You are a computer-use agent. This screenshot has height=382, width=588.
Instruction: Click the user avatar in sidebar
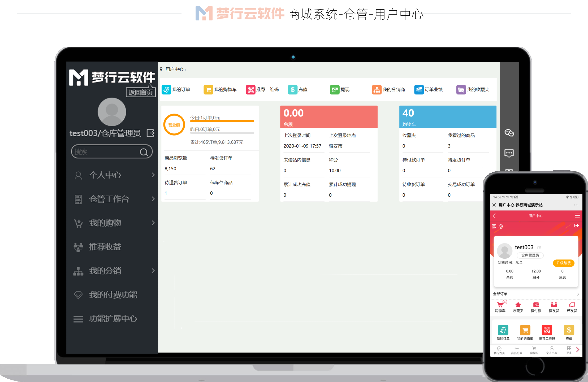click(112, 112)
